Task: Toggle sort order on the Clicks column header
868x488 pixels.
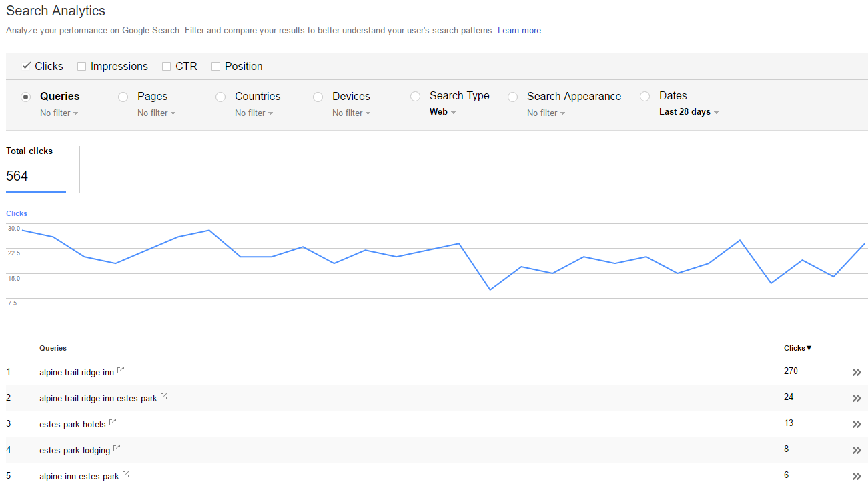Action: pos(797,348)
